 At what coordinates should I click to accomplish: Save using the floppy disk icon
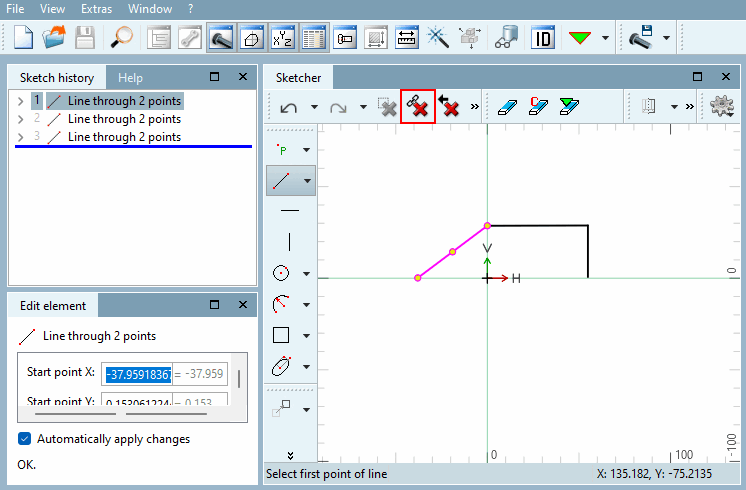coord(85,38)
